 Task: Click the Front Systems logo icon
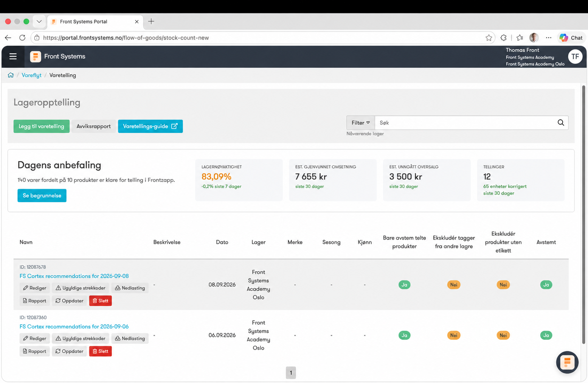(x=36, y=56)
